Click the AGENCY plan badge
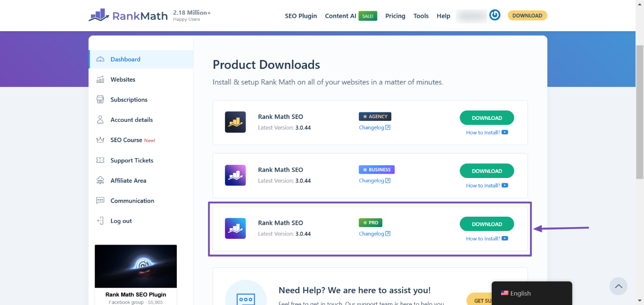Screen dimensions: 644x305 tap(375, 117)
